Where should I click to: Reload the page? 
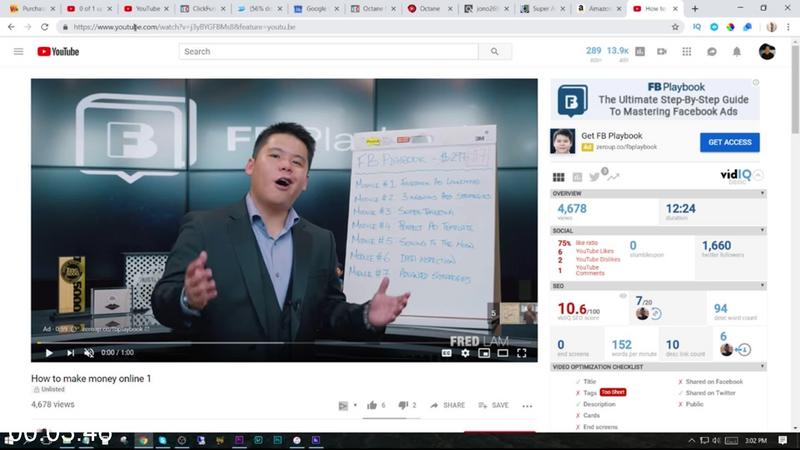tap(45, 27)
